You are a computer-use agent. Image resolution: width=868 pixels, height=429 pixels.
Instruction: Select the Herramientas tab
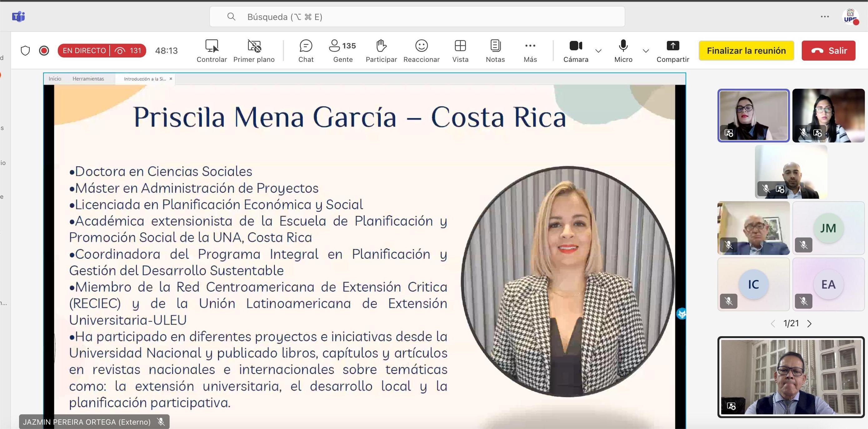[88, 78]
